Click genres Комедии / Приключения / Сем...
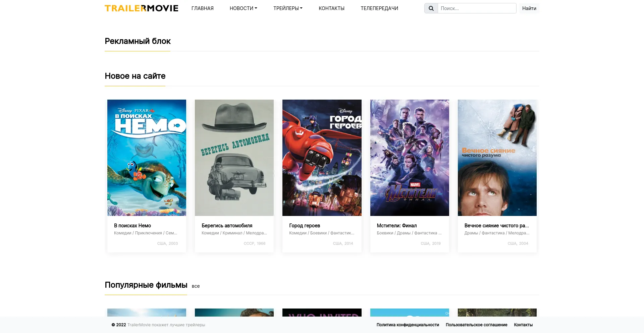This screenshot has width=644, height=333. 146,233
